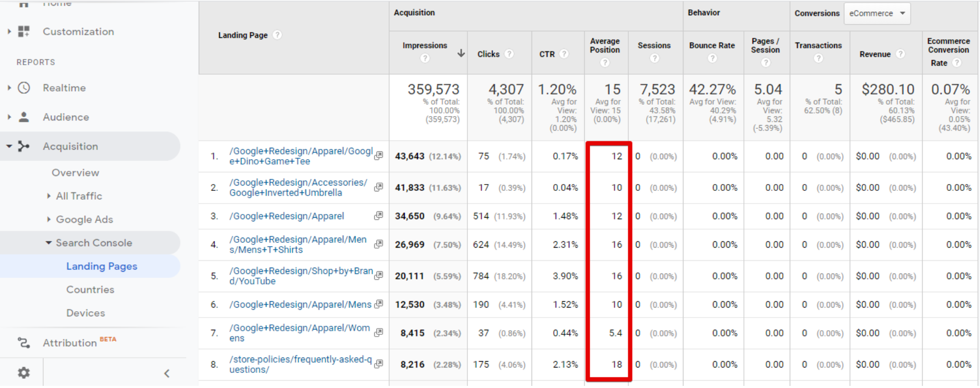Click help icon next to Landing Page header

click(277, 35)
